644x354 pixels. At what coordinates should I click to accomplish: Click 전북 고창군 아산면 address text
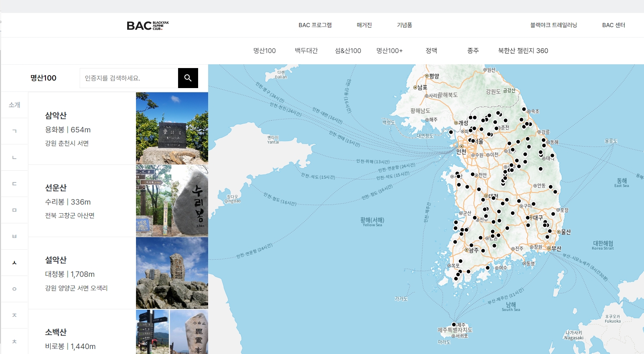pos(70,215)
